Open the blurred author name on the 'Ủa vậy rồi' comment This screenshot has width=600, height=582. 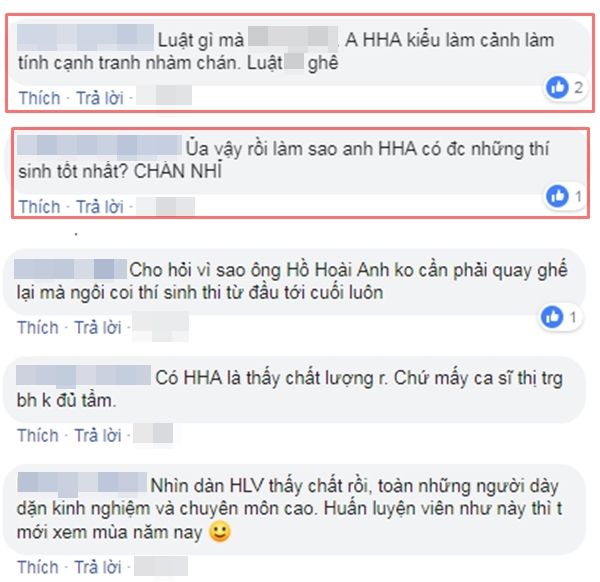tap(99, 146)
